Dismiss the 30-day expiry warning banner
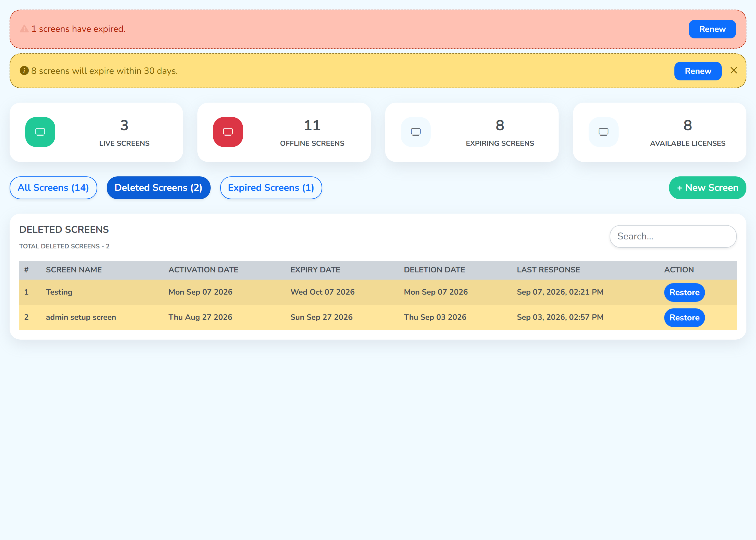 (734, 70)
